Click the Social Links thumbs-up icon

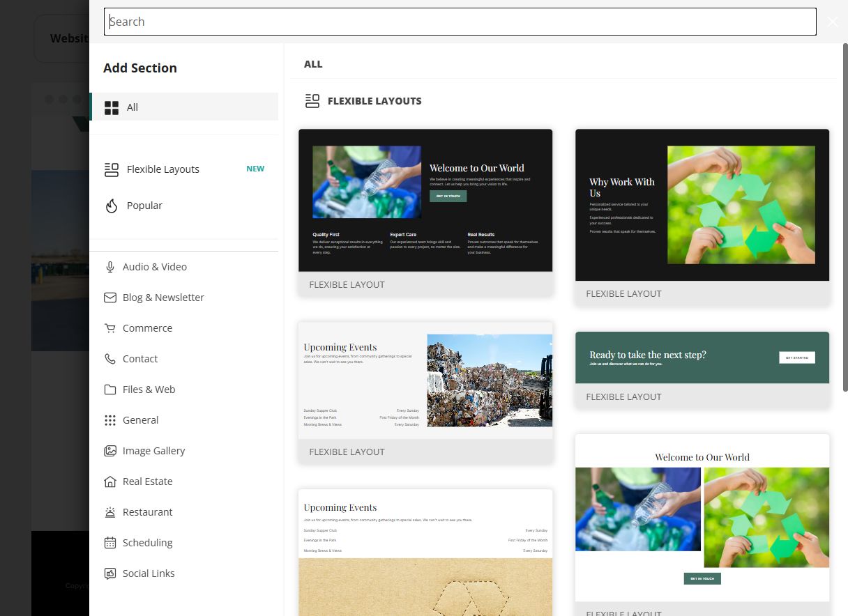[x=110, y=573]
